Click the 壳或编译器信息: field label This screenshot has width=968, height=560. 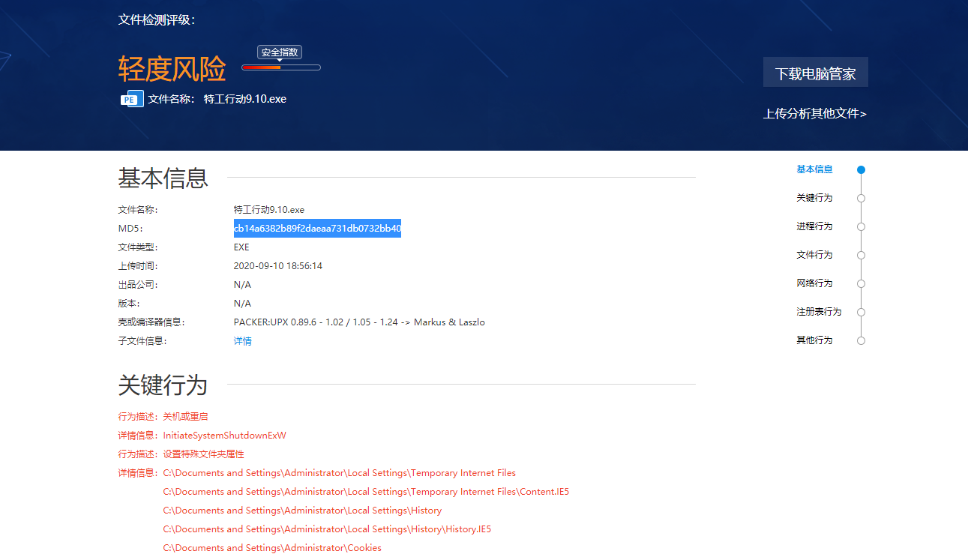[x=151, y=322]
